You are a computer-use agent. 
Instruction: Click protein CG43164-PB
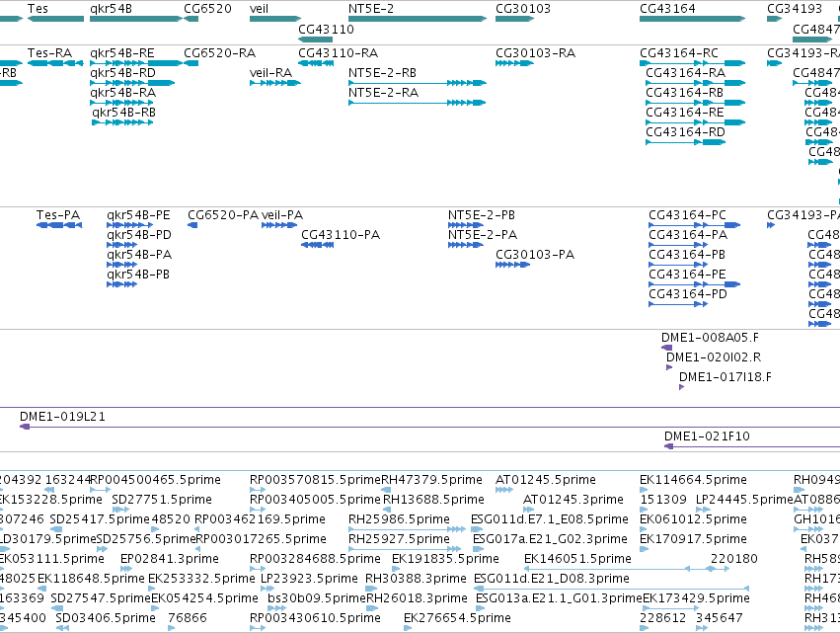(678, 265)
